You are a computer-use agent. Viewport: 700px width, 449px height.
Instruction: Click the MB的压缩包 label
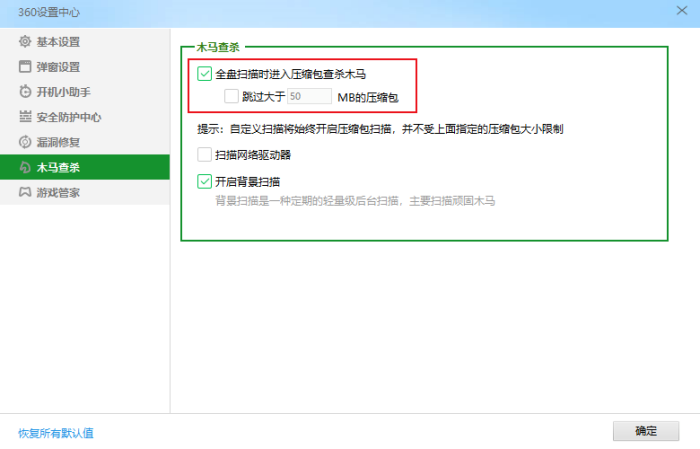(368, 97)
